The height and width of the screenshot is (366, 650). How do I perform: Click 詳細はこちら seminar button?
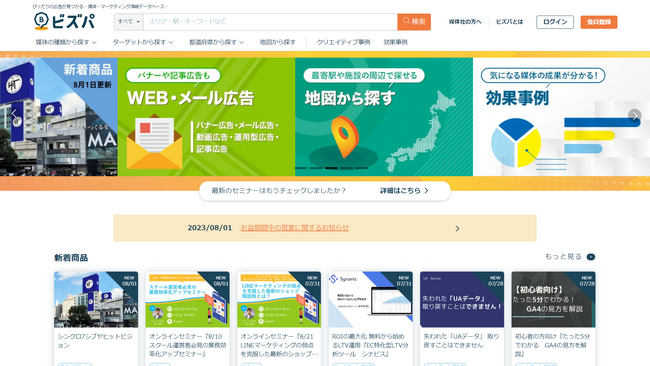coord(404,191)
